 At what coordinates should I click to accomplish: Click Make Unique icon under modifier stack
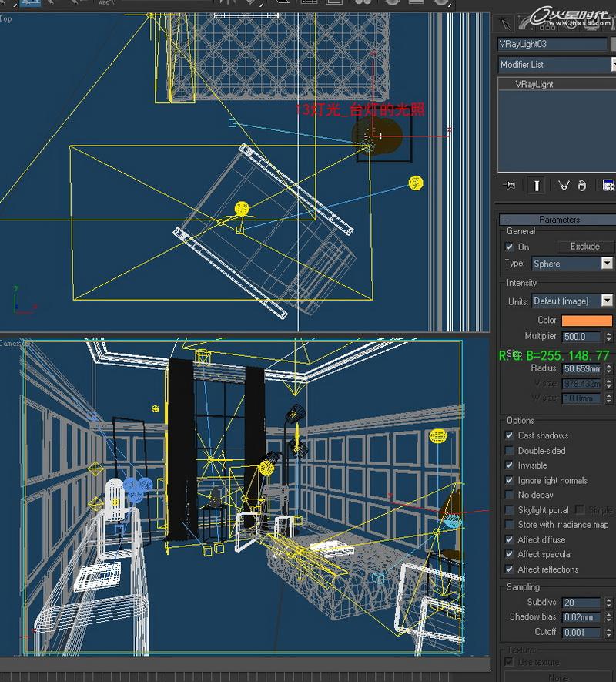564,186
